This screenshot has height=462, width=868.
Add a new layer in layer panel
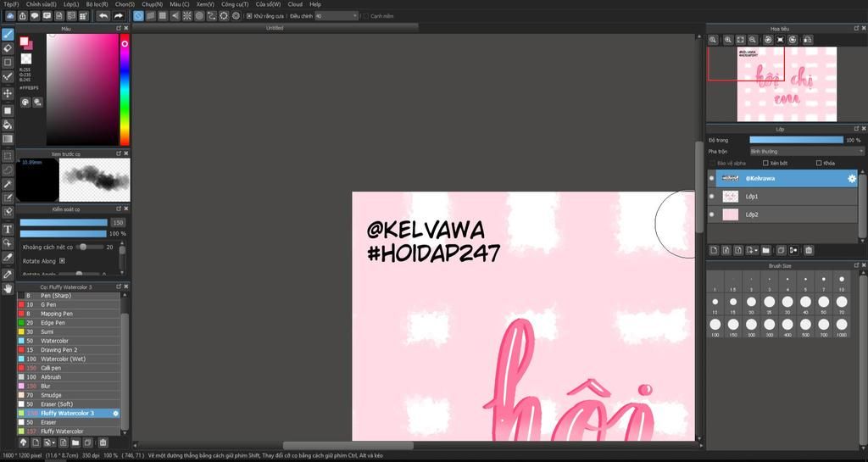[x=714, y=251]
